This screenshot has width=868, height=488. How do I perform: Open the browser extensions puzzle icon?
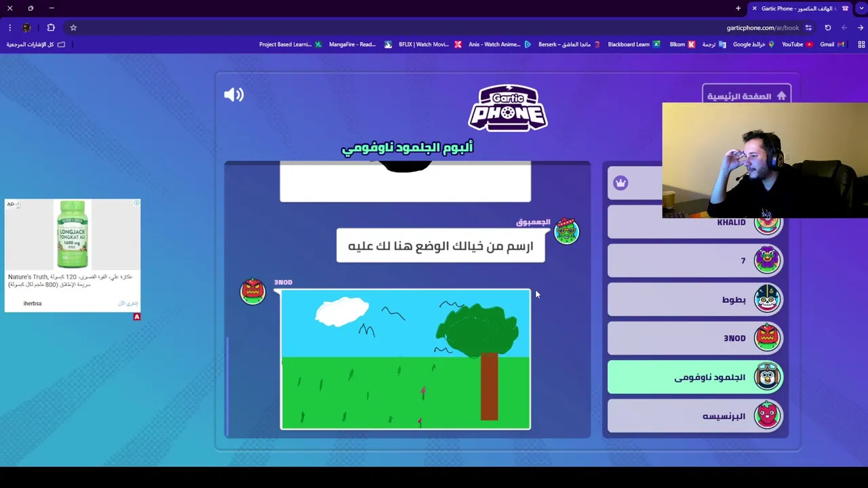pyautogui.click(x=51, y=28)
